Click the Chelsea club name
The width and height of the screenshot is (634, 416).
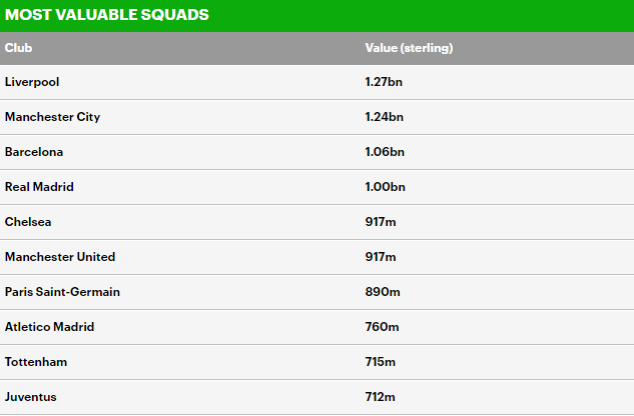point(27,222)
